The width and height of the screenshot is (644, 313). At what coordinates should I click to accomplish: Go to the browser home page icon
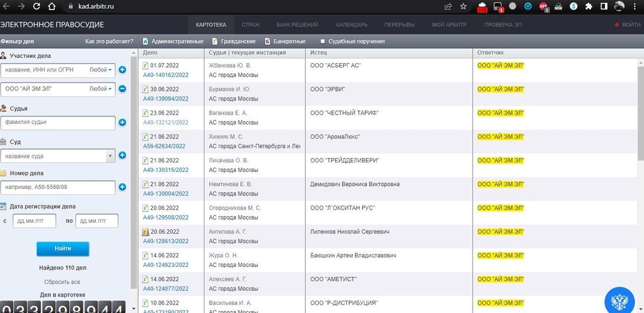tap(52, 6)
